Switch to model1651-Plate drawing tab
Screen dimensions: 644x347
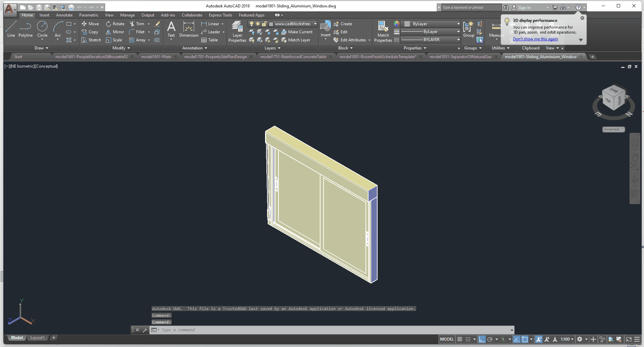(156, 57)
